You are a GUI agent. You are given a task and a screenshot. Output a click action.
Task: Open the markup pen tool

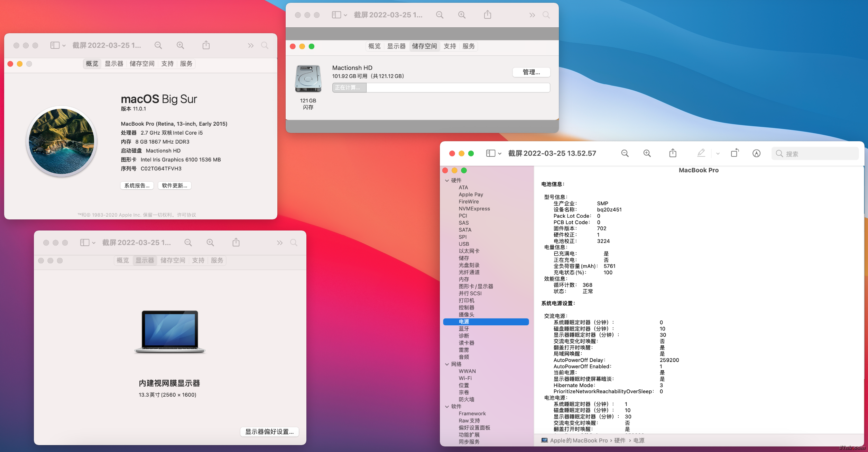pos(701,153)
